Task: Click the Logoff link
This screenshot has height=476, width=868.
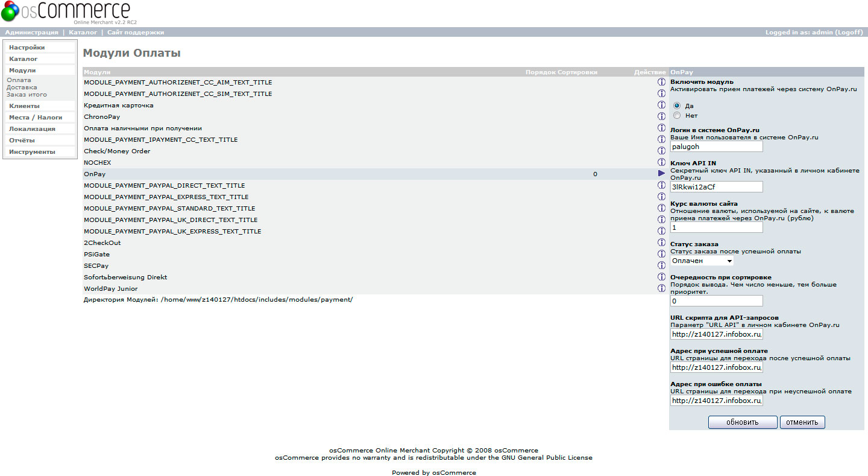Action: click(849, 32)
